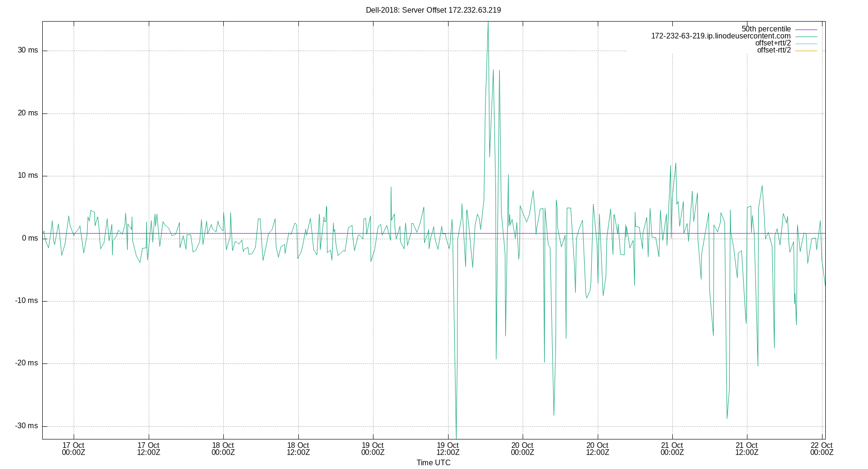
Task: Select the '50th percentile' legend label
Action: pyautogui.click(x=766, y=29)
